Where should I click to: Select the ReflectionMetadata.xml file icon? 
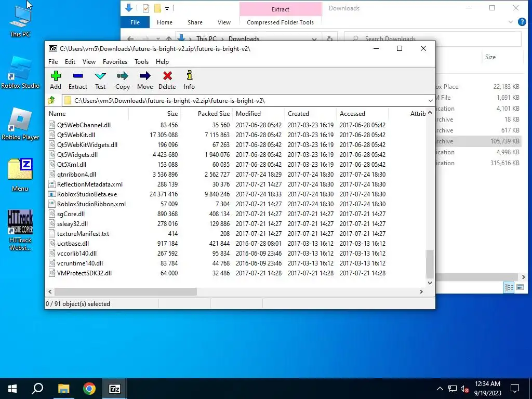(x=52, y=184)
